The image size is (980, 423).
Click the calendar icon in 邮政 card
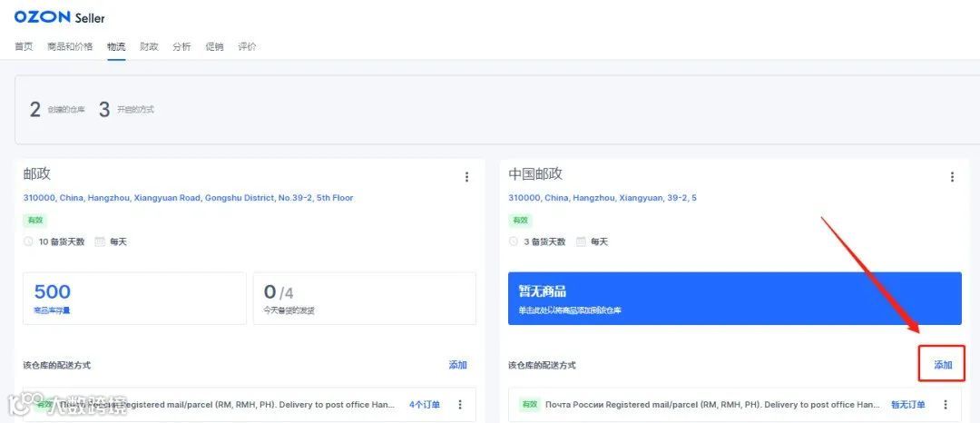[x=100, y=241]
